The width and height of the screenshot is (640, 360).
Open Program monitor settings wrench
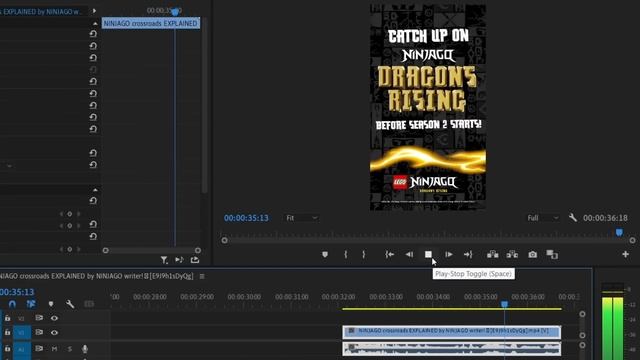(x=573, y=218)
